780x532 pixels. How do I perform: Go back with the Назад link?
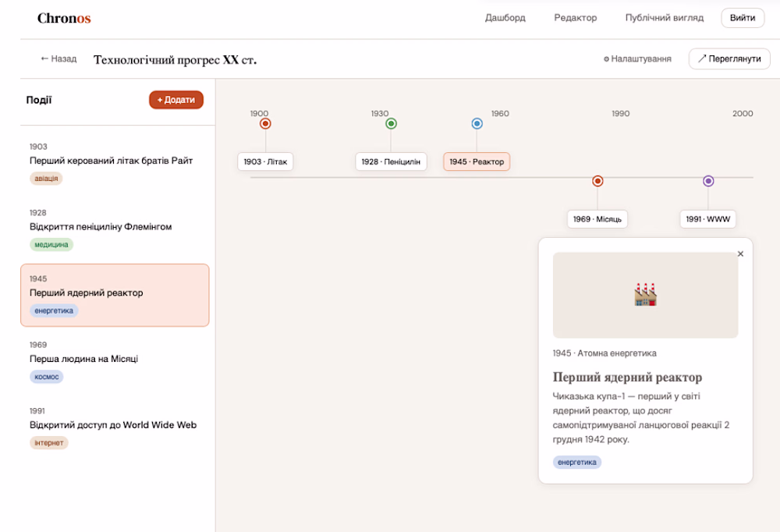click(x=58, y=59)
